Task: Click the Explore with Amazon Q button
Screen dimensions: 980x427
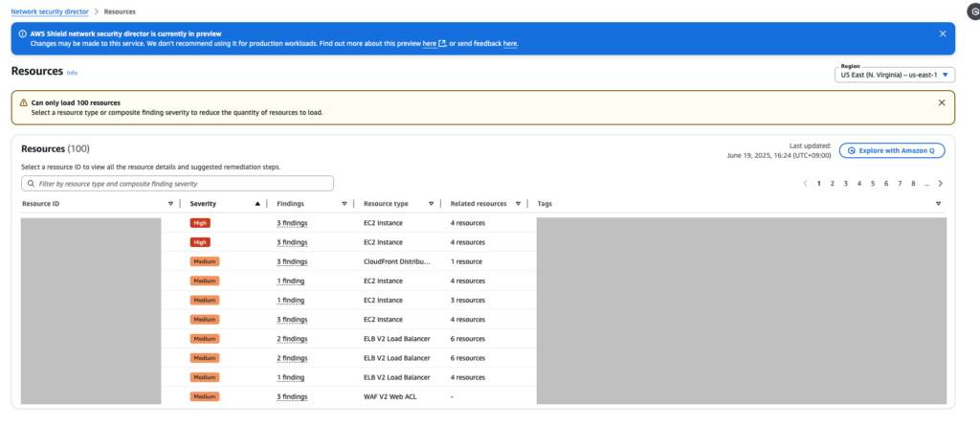Action: [x=892, y=150]
